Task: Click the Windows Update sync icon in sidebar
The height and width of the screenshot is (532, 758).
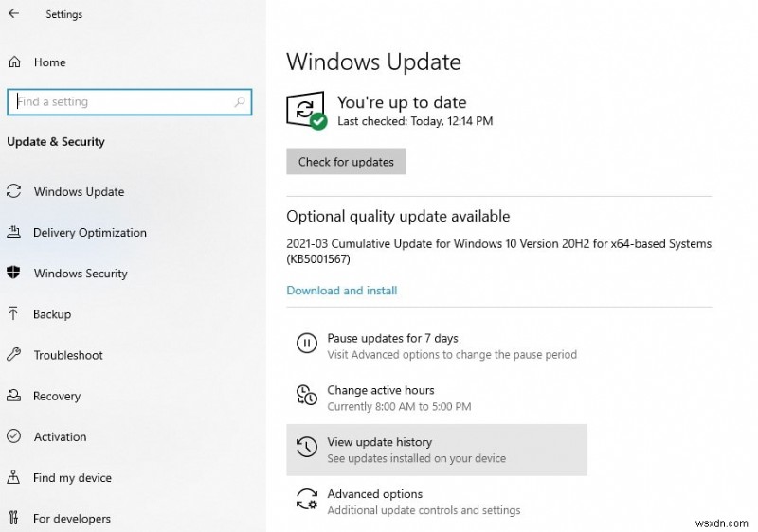Action: [x=14, y=191]
